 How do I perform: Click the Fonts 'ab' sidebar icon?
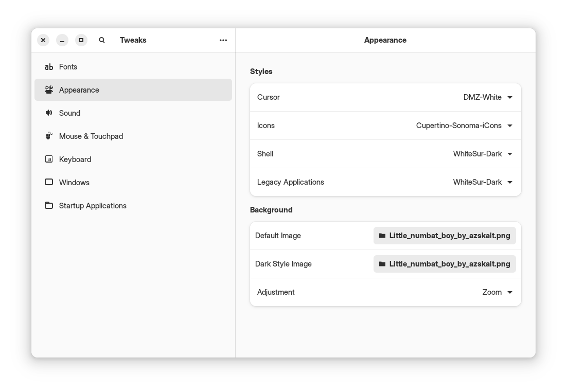49,67
